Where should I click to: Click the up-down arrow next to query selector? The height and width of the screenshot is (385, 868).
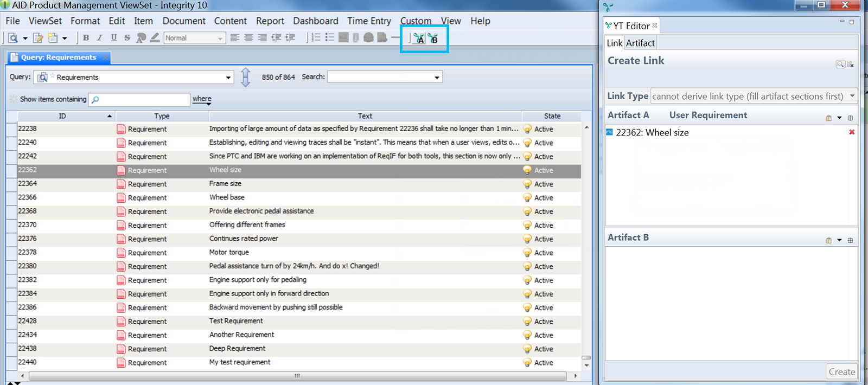(x=245, y=77)
